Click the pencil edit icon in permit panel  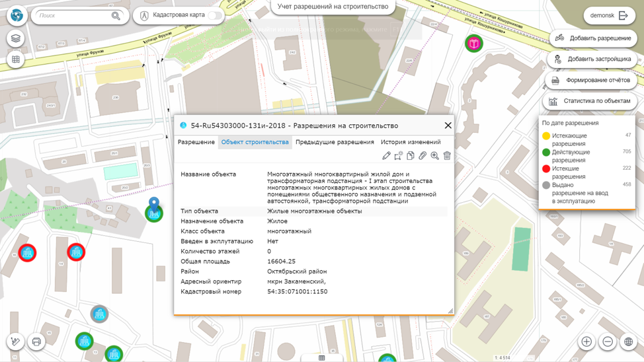click(386, 156)
